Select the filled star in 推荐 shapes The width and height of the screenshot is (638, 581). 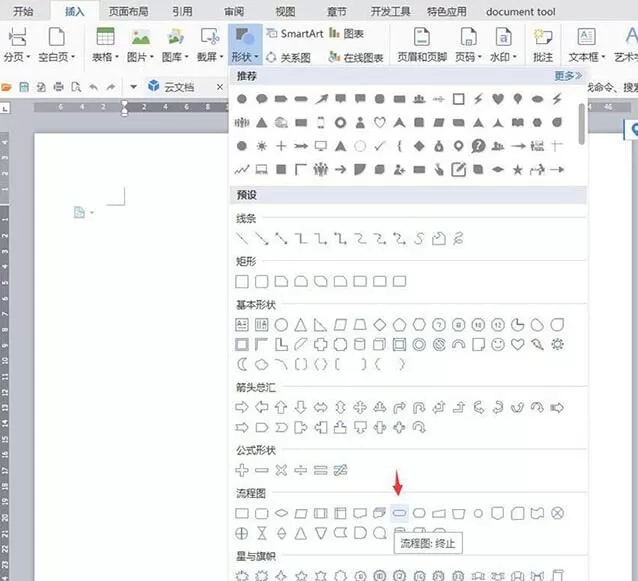(518, 170)
